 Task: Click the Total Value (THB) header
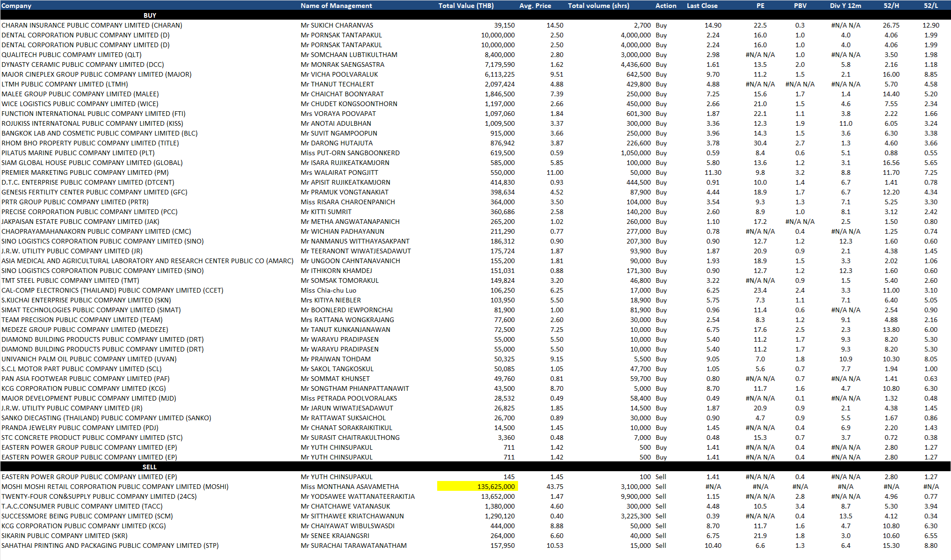coord(466,6)
